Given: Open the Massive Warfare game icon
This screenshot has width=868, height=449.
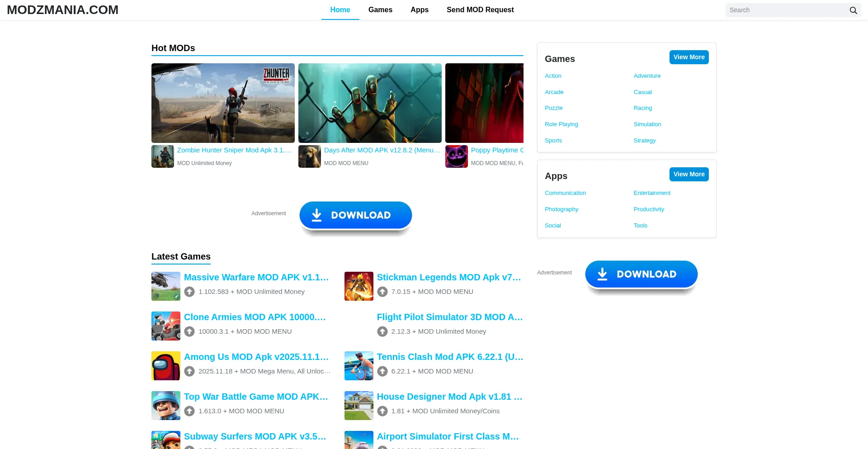Looking at the screenshot, I should [165, 286].
